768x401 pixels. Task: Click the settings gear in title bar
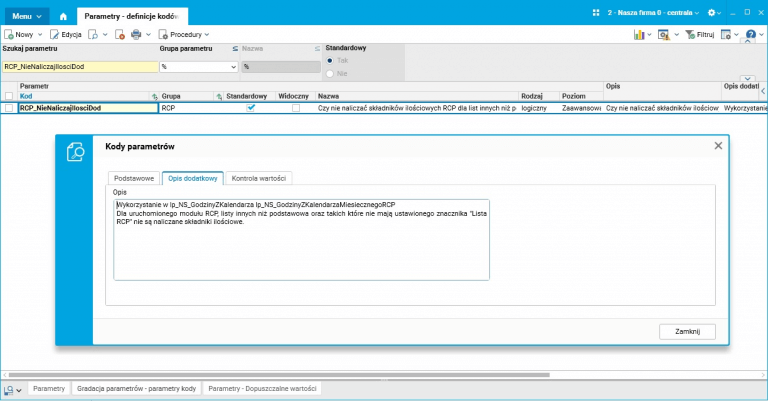tap(711, 13)
